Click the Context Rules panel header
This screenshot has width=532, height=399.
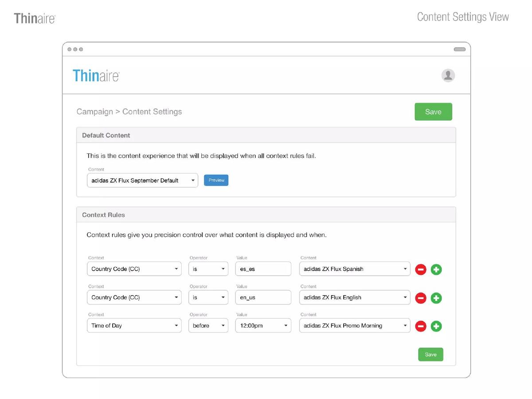pyautogui.click(x=266, y=215)
